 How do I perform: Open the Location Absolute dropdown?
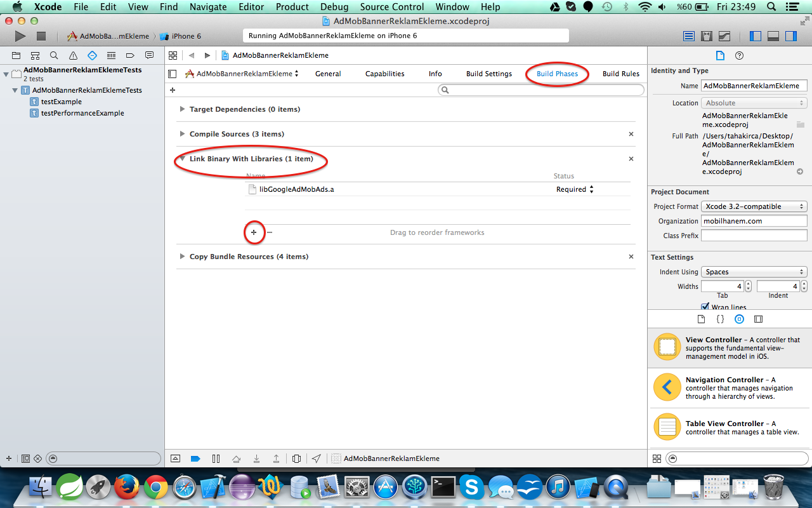(x=754, y=103)
